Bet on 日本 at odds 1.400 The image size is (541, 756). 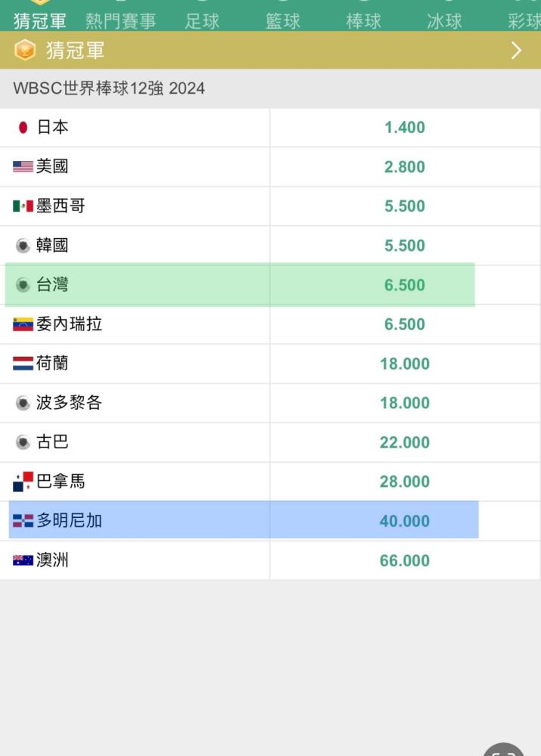tap(404, 127)
